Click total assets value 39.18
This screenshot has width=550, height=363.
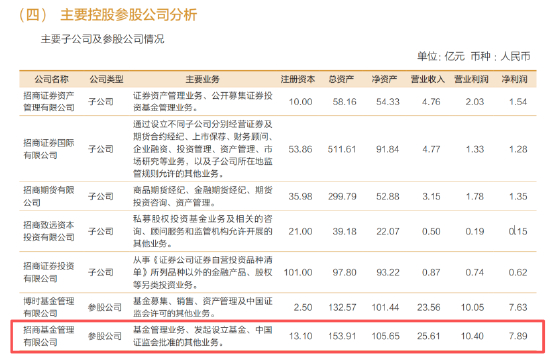click(344, 231)
